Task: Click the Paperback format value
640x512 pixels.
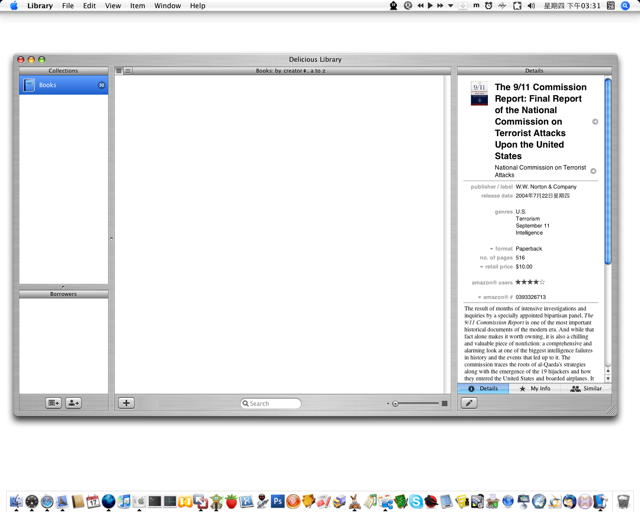Action: tap(529, 249)
